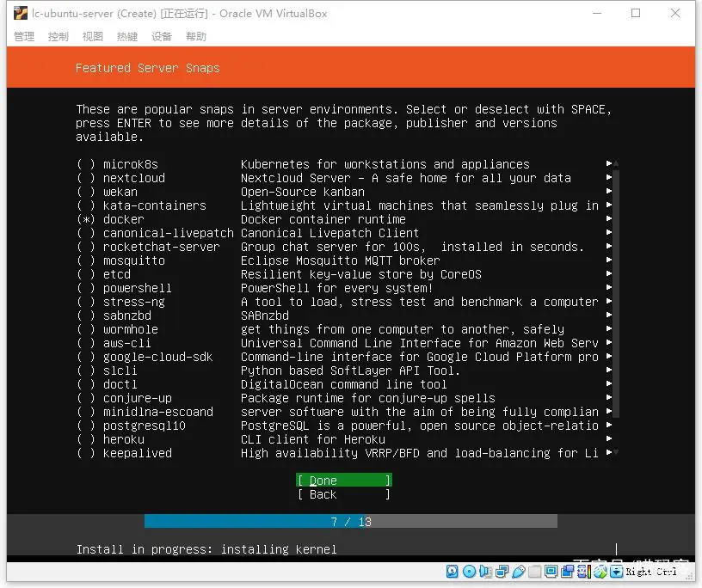Tick the mosquitto snap checkbox
Screen dimensions: 702x588
(x=86, y=260)
